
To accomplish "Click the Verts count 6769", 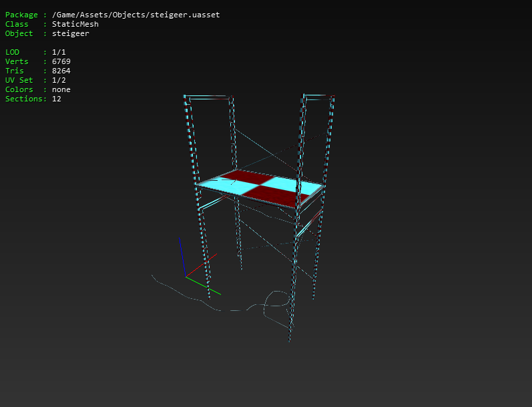I will (61, 61).
